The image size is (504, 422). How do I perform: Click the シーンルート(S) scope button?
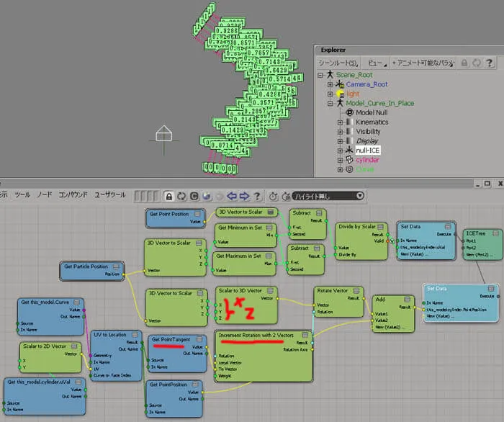pos(338,63)
